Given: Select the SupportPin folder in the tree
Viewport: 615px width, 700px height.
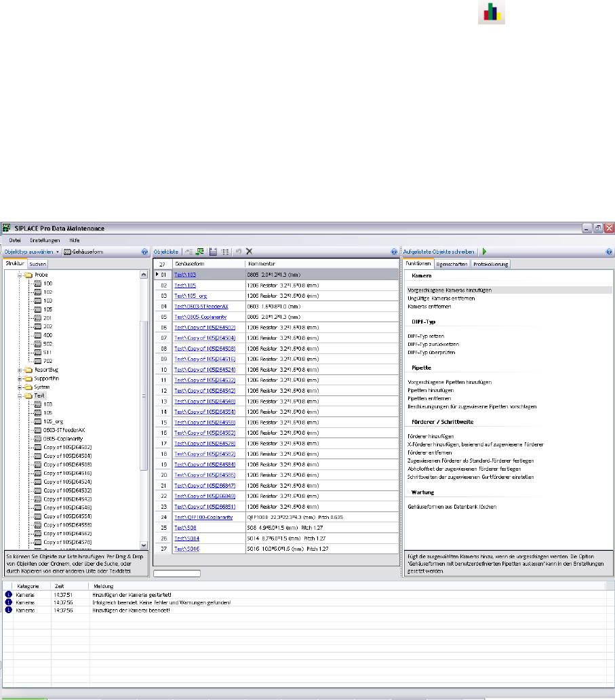Looking at the screenshot, I should [46, 378].
